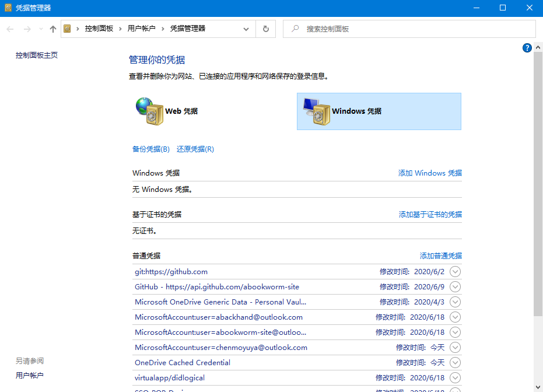This screenshot has height=392, width=543.
Task: Click the back navigation arrow
Action: (x=10, y=29)
